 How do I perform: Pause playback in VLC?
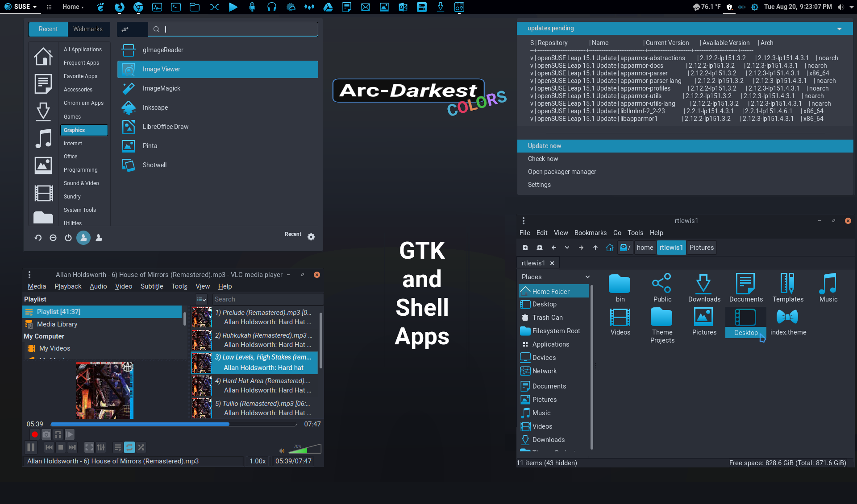pyautogui.click(x=31, y=447)
